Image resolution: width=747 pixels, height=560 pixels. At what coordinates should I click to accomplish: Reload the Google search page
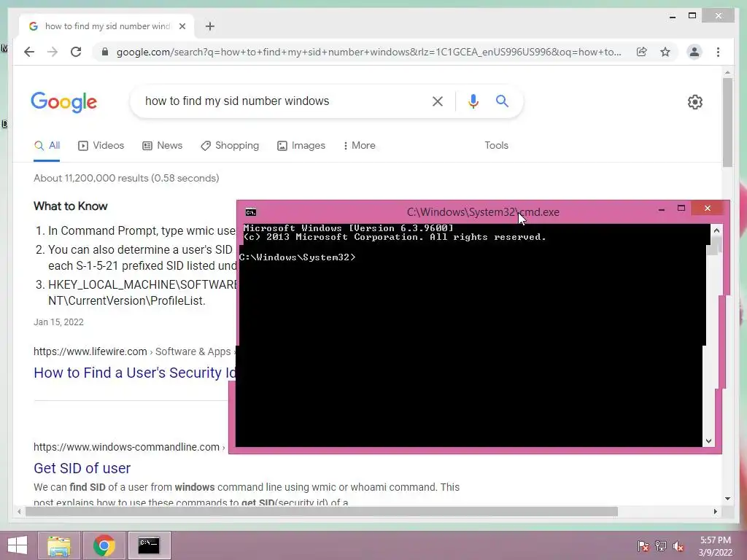[x=76, y=52]
